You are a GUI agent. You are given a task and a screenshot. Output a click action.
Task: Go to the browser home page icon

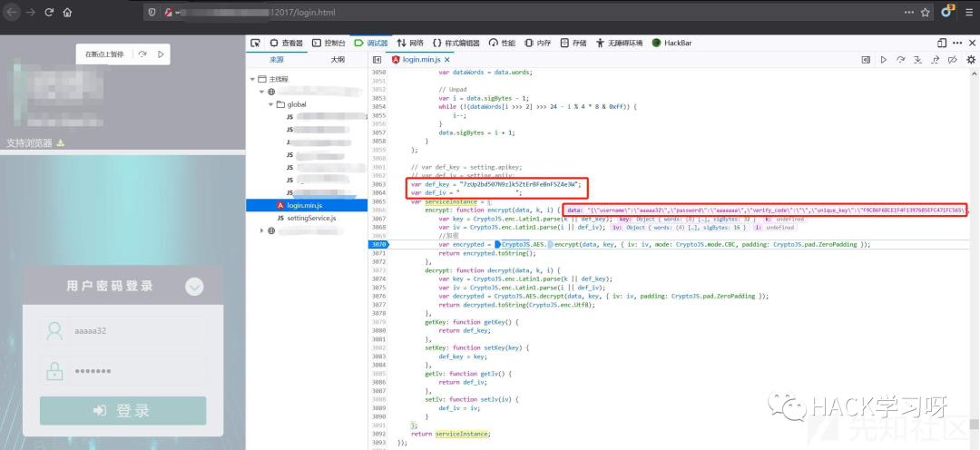69,13
